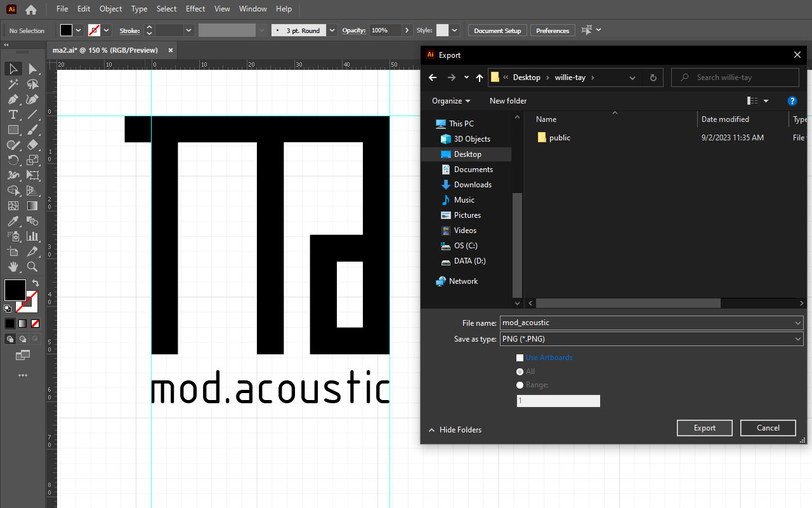
Task: Select the Gradient tool
Action: [33, 206]
